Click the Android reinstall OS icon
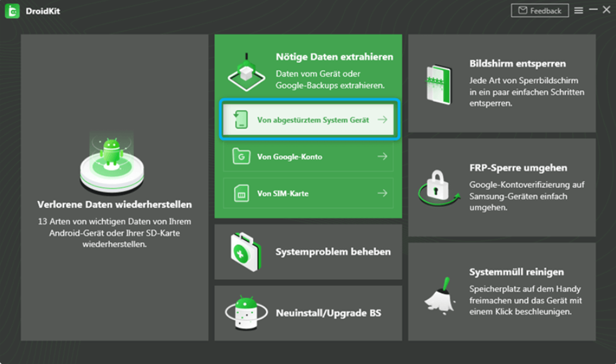 [x=246, y=312]
